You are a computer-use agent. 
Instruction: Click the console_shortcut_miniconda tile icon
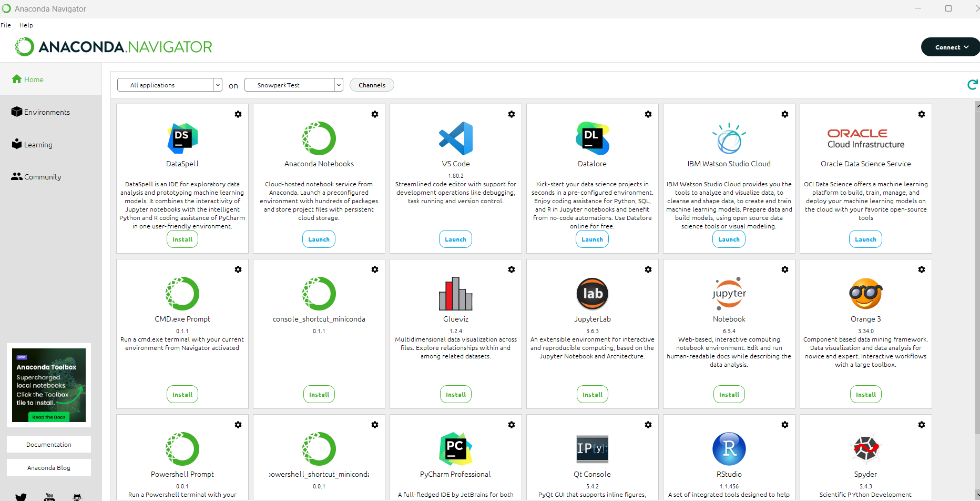point(319,294)
